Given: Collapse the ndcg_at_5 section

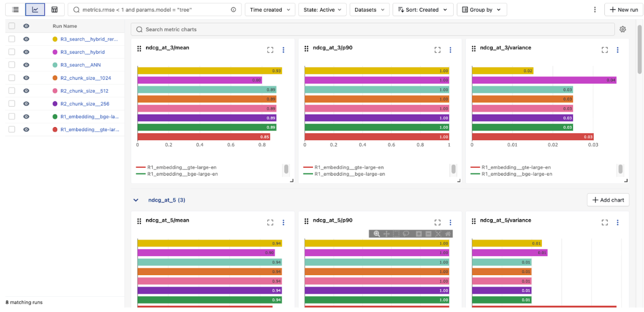Looking at the screenshot, I should pyautogui.click(x=136, y=200).
